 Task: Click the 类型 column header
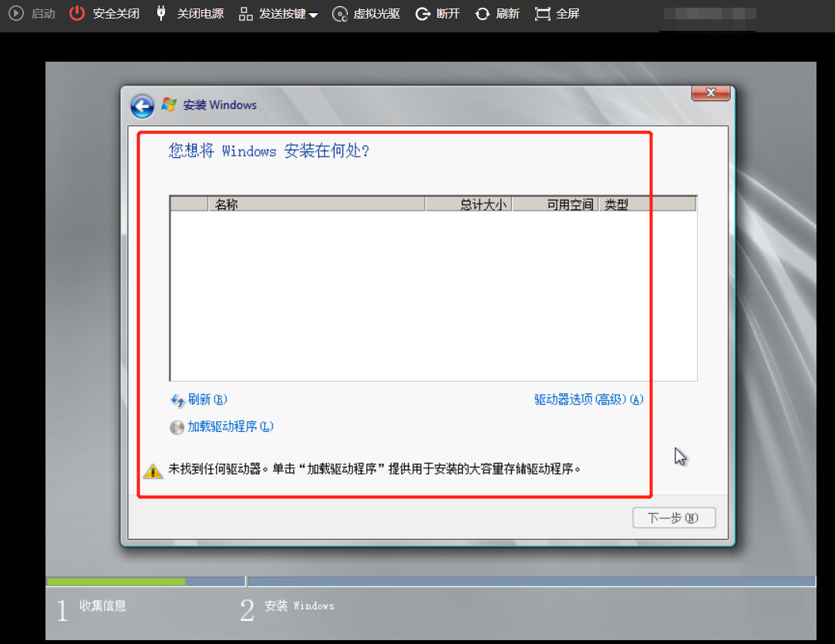point(647,204)
